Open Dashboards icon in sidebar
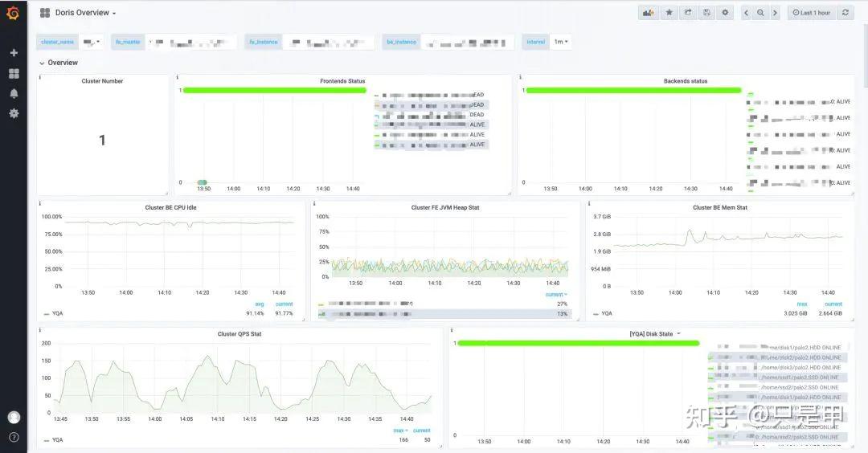 tap(14, 74)
